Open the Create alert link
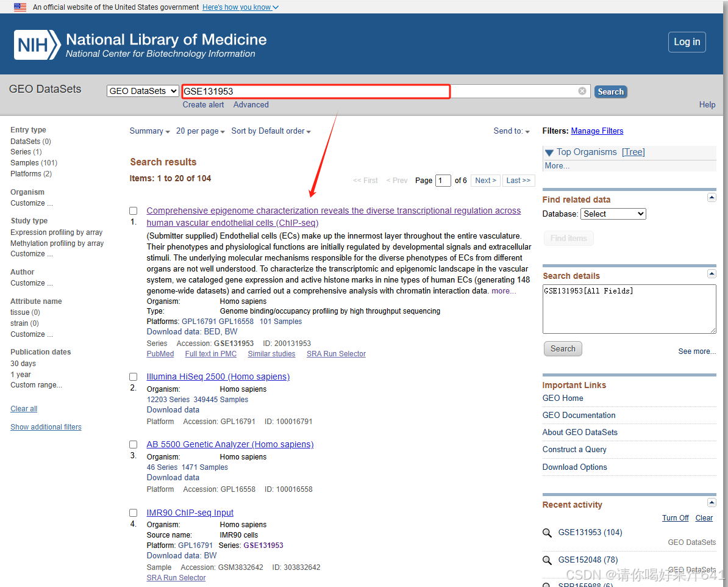The height and width of the screenshot is (587, 728). click(x=203, y=104)
